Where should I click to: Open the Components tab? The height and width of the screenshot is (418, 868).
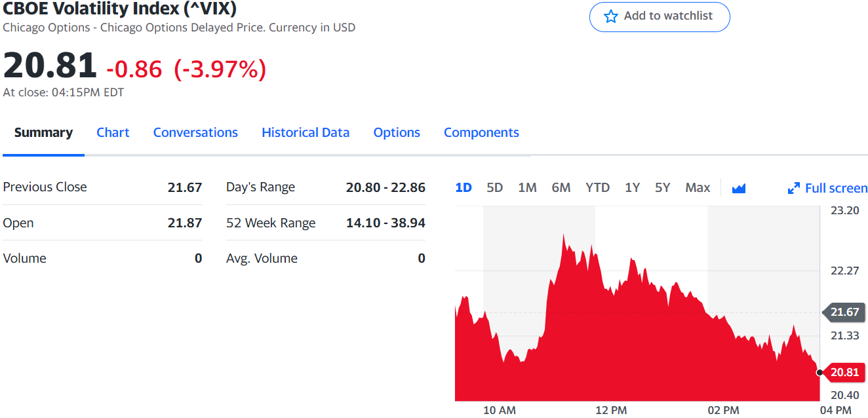click(481, 132)
